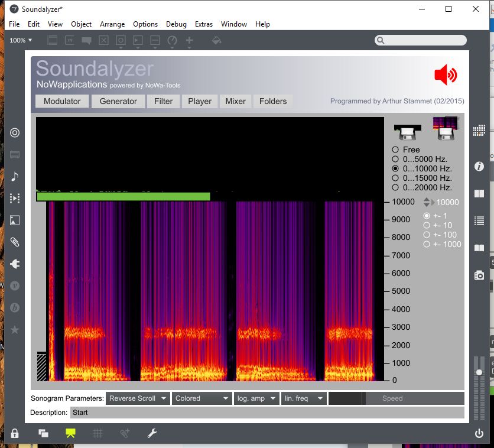Viewport: 494px width, 448px height.
Task: Open the Snippets paperclip in left sidebar
Action: [x=15, y=242]
